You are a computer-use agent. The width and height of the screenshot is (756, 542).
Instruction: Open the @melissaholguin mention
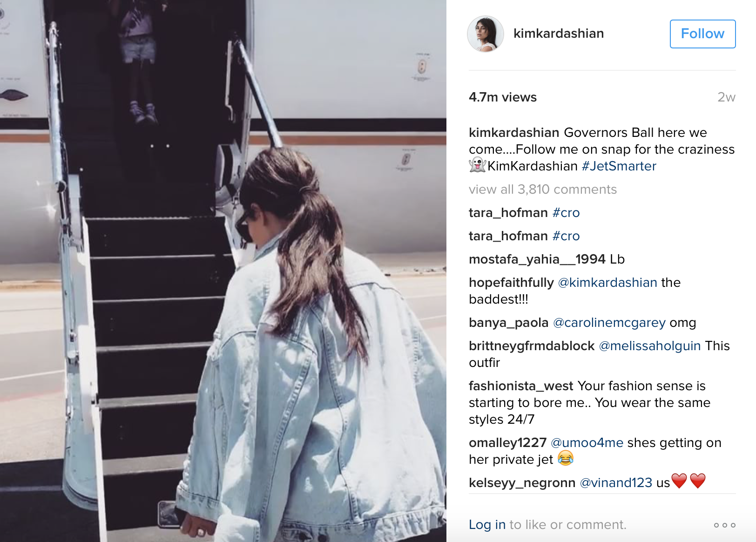tap(650, 346)
